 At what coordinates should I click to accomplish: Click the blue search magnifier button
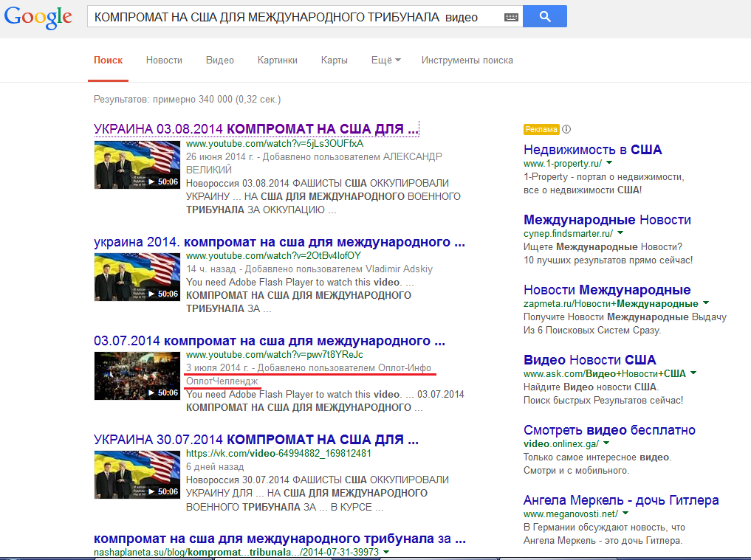(x=544, y=16)
